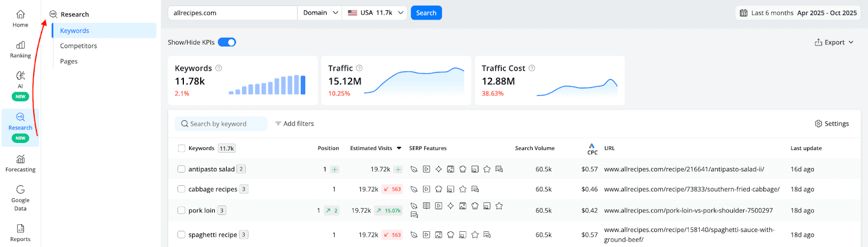Tick the spaghetti recipe row checkbox
The image size is (868, 247).
point(181,235)
